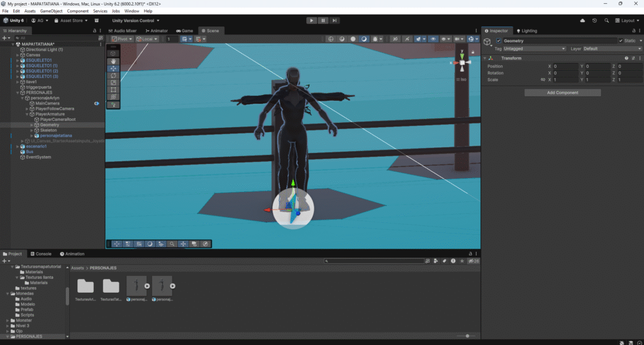Screen dimensions: 644x345
Task: Select the Rotate tool in scene toolbar
Action: [x=113, y=76]
